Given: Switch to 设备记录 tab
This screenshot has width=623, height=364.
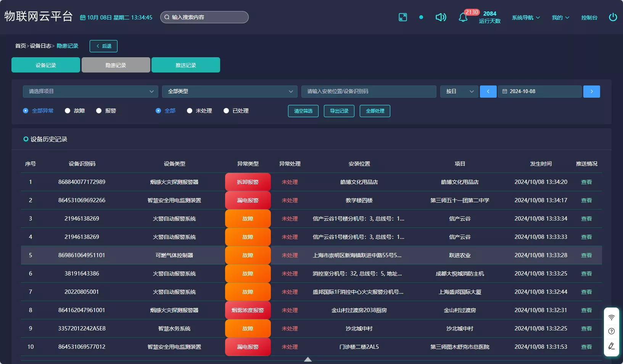Looking at the screenshot, I should pyautogui.click(x=46, y=65).
